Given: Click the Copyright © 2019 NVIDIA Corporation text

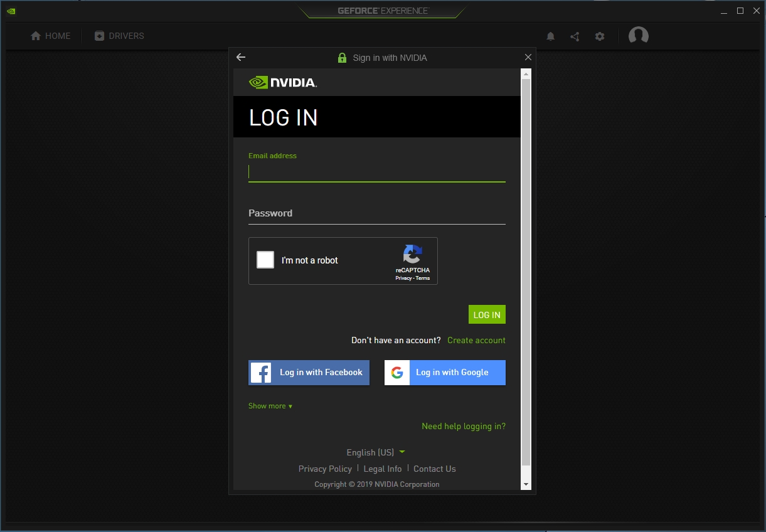Looking at the screenshot, I should 377,484.
